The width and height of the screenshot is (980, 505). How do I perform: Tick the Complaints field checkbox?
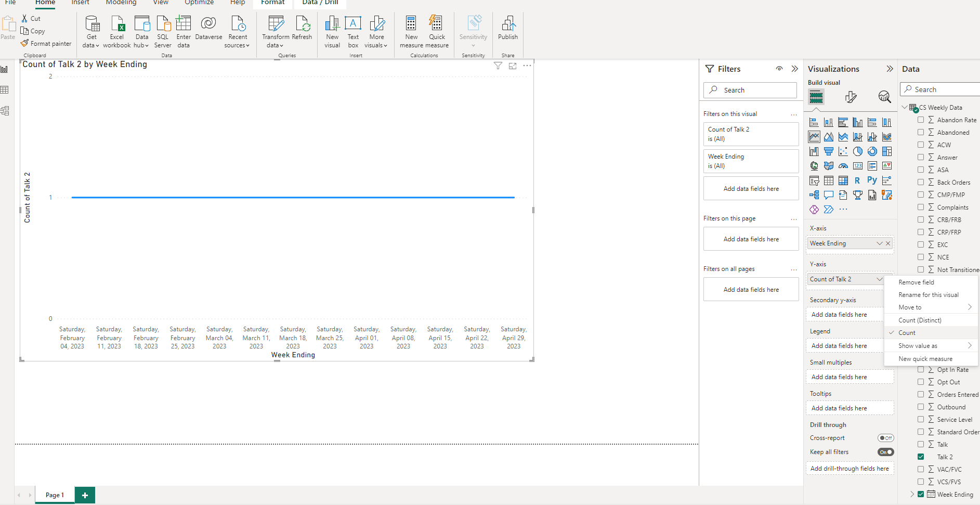921,207
